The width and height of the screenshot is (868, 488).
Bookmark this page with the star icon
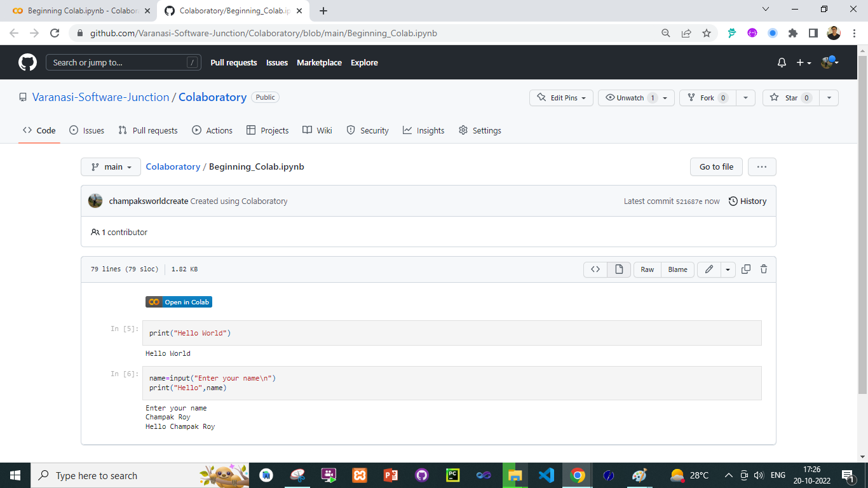coord(706,33)
